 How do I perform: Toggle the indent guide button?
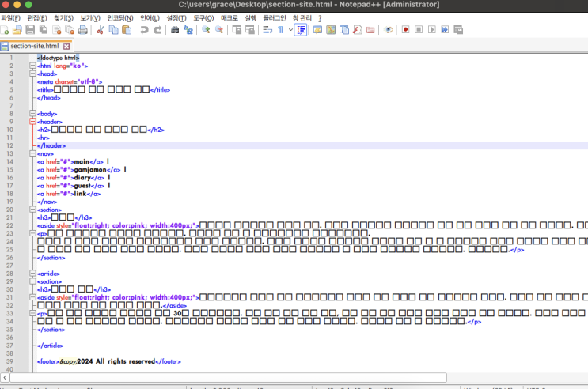click(x=301, y=30)
